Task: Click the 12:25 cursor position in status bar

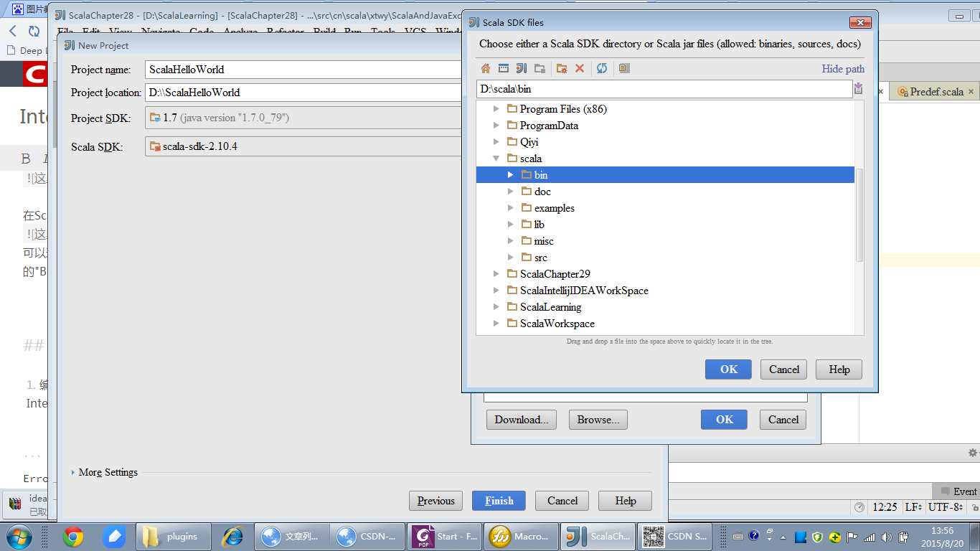Action: tap(885, 507)
